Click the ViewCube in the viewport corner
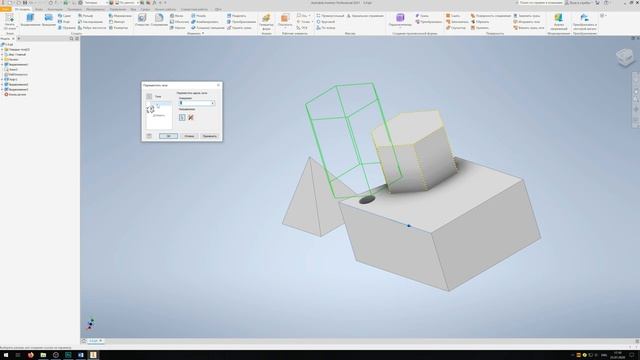This screenshot has height=360, width=640. (x=625, y=57)
